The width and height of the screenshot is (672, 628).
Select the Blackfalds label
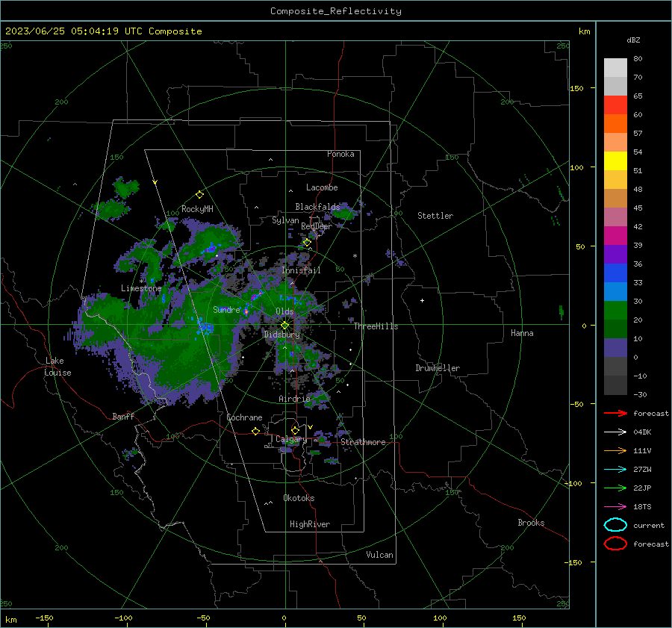tap(317, 207)
